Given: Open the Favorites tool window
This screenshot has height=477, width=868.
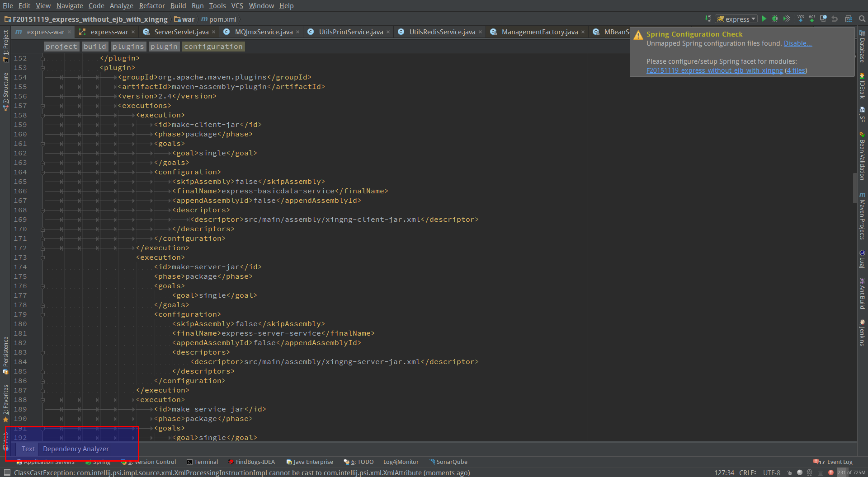Looking at the screenshot, I should [x=5, y=403].
